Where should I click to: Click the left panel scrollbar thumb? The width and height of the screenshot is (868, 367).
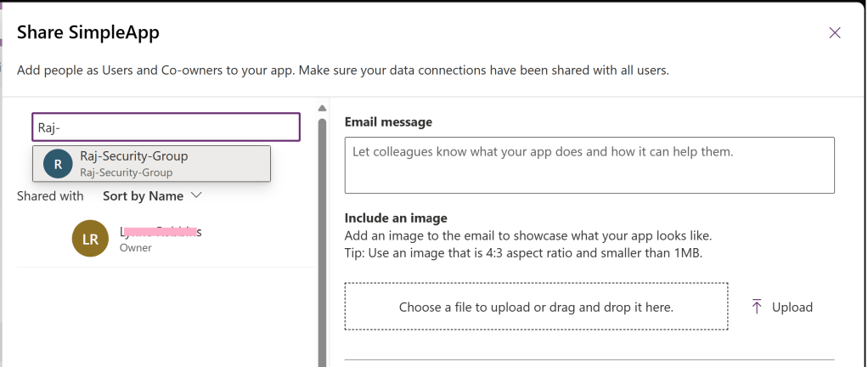click(x=322, y=238)
